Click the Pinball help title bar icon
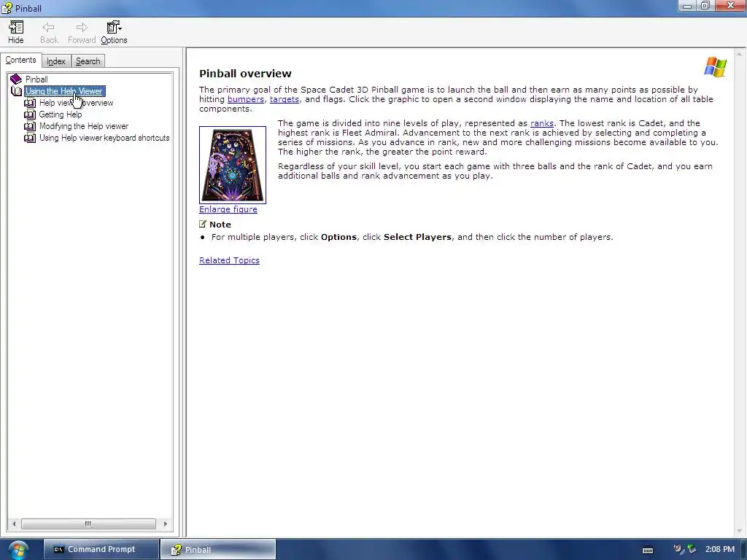The height and width of the screenshot is (560, 747). 7,8
